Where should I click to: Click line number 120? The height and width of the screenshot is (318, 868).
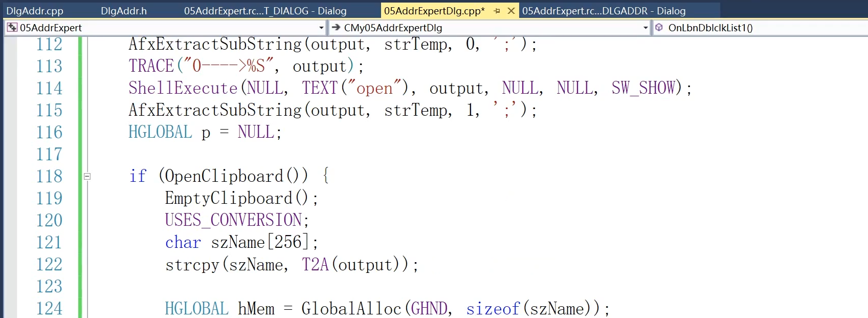click(49, 221)
